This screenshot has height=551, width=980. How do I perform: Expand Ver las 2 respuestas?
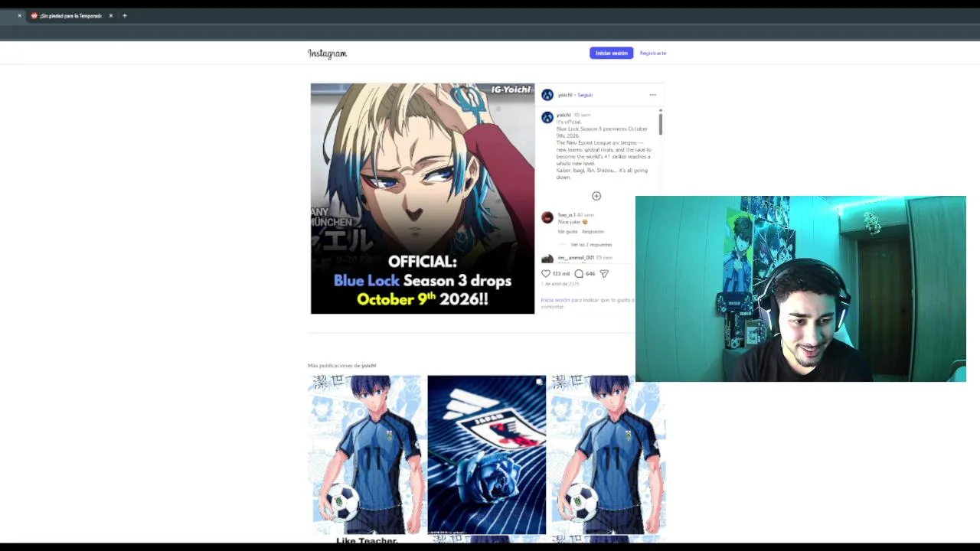[x=591, y=245]
